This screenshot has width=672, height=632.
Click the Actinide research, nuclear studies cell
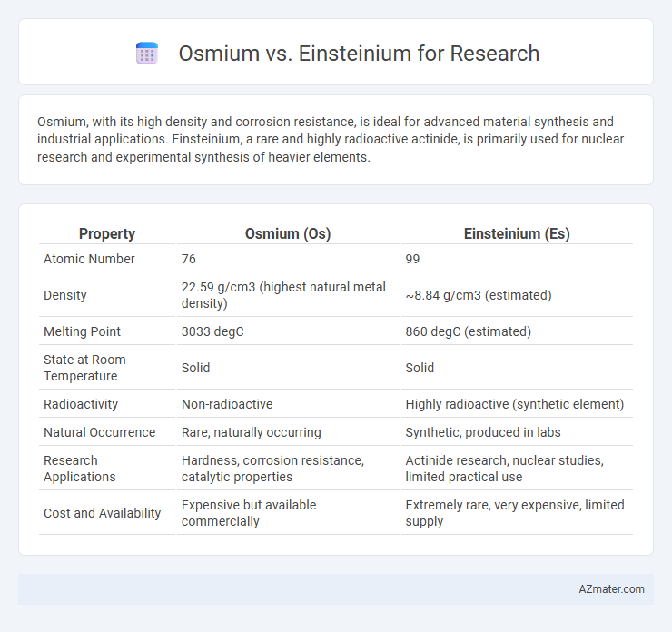(517, 469)
